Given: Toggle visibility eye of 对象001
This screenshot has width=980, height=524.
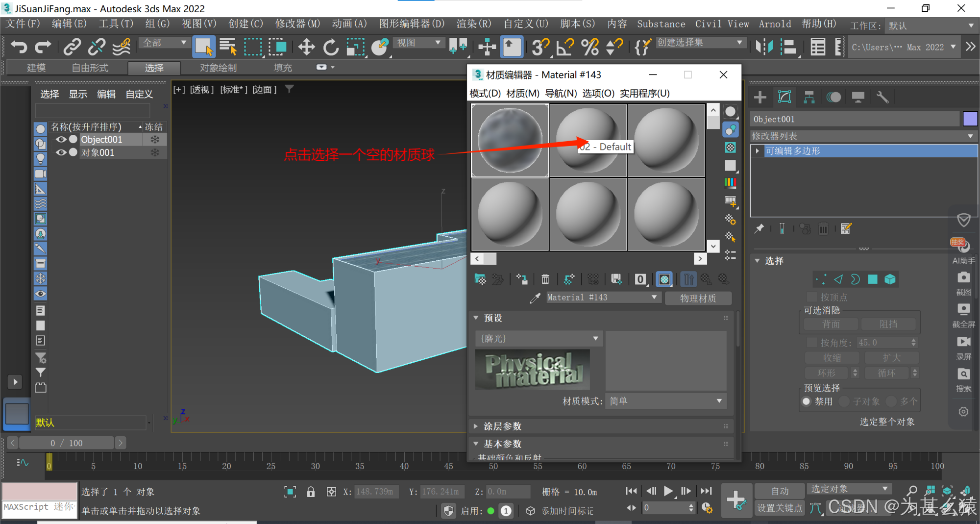Looking at the screenshot, I should tap(61, 152).
